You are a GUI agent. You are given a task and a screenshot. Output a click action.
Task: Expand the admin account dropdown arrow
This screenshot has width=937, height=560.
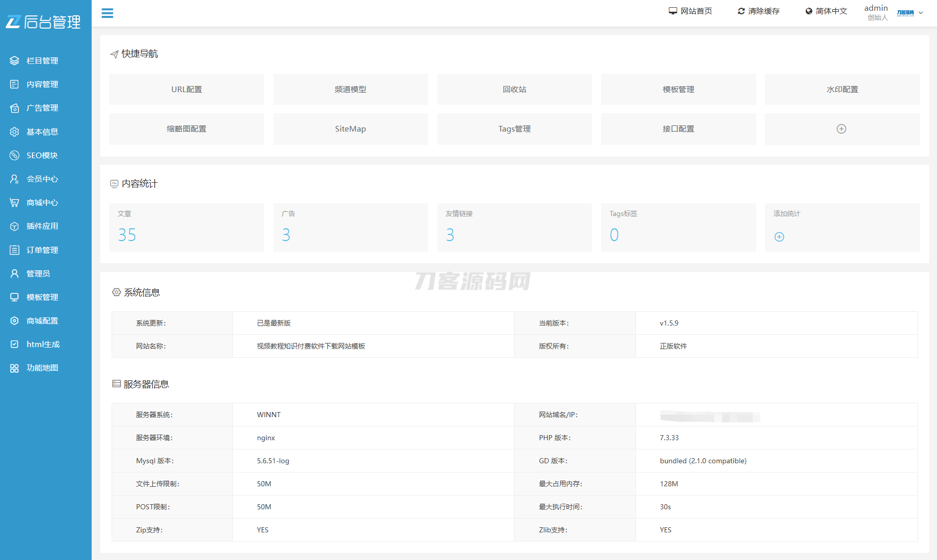pyautogui.click(x=921, y=13)
